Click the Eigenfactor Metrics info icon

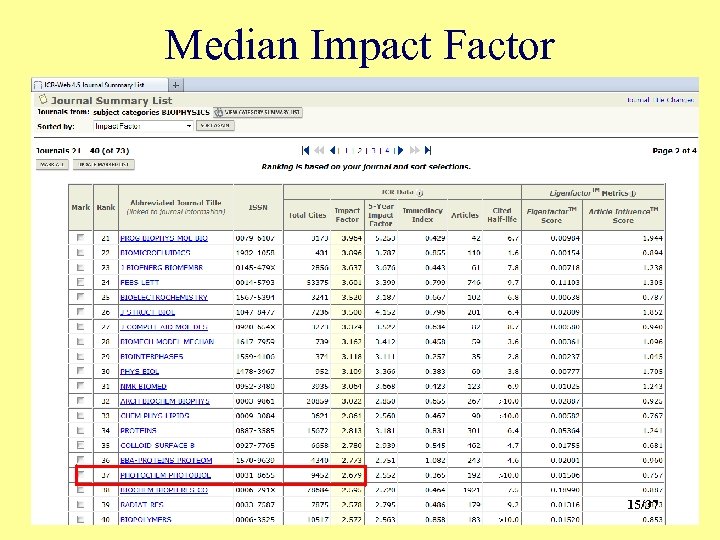coord(633,193)
